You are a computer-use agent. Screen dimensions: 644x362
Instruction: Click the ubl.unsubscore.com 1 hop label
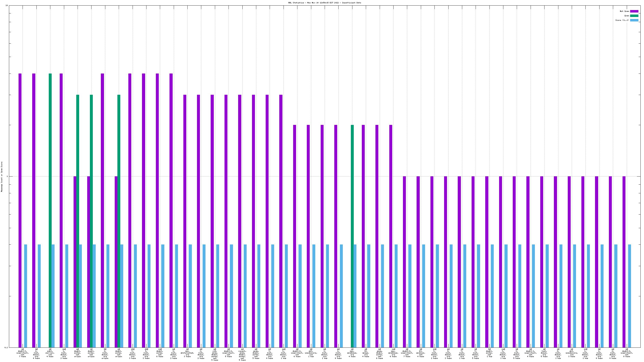click(x=311, y=353)
